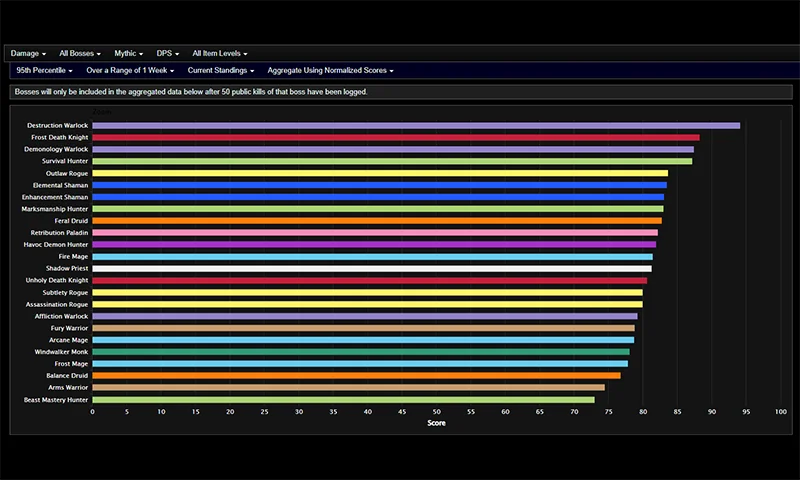Open the Mythic difficulty dropdown
Screen dimensions: 800x480
click(x=128, y=53)
